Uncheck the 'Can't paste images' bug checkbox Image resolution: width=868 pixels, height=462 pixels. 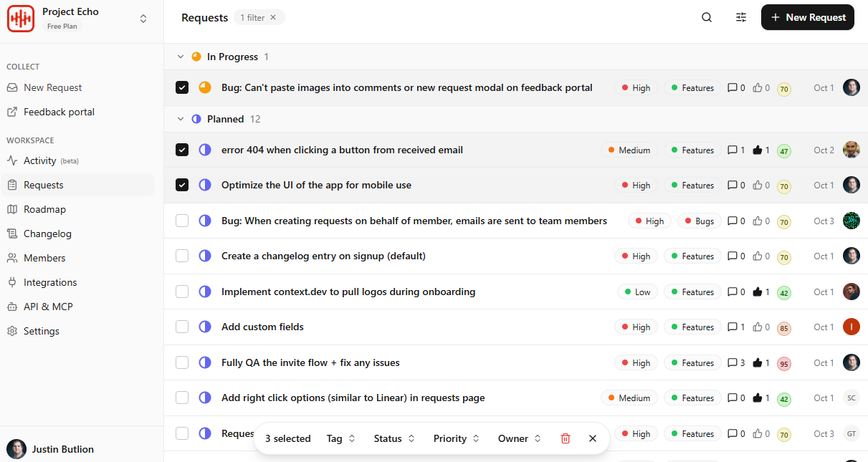(182, 87)
